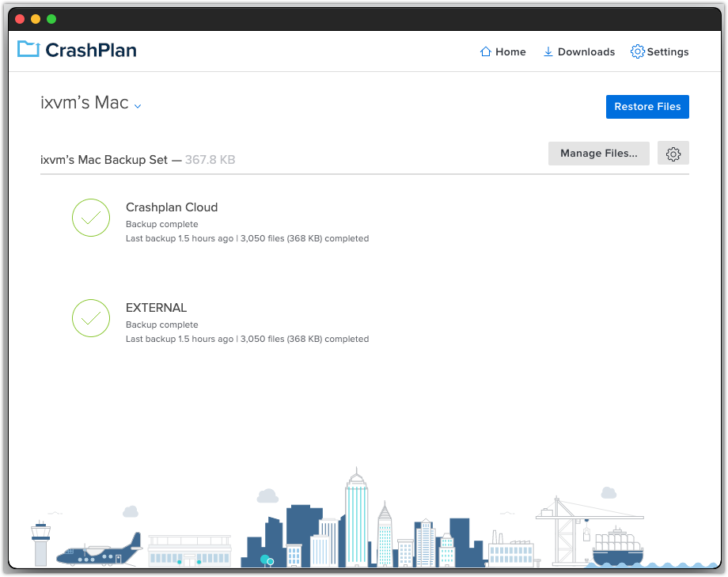The height and width of the screenshot is (577, 728).
Task: Click Backup complete status under Crashplan Cloud
Action: click(x=162, y=225)
